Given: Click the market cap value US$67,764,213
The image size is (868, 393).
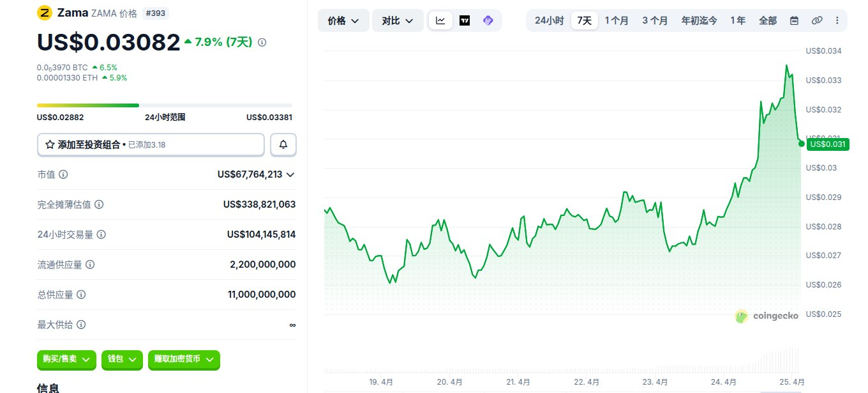Looking at the screenshot, I should click(x=250, y=174).
